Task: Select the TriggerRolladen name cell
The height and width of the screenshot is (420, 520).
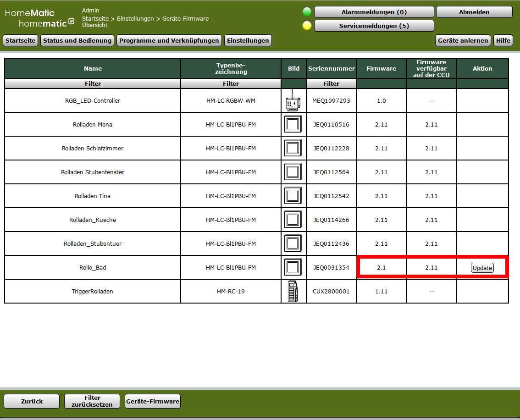Action: coord(93,291)
